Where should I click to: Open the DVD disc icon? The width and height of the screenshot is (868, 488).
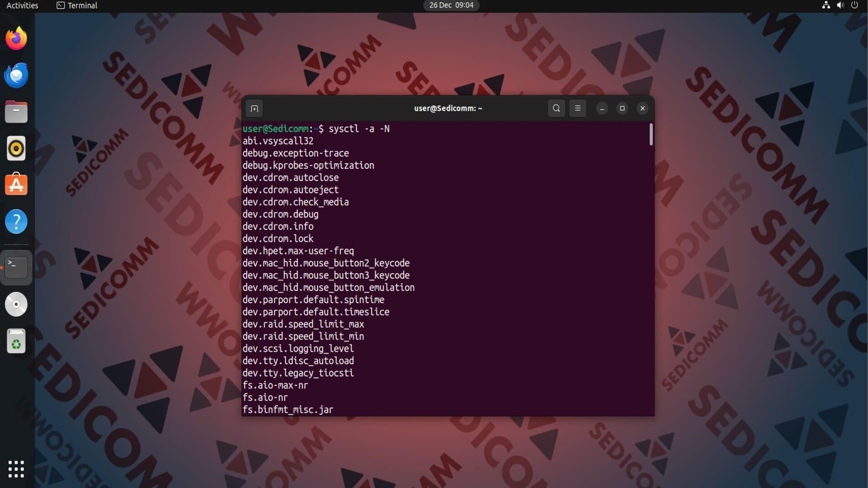click(x=16, y=304)
